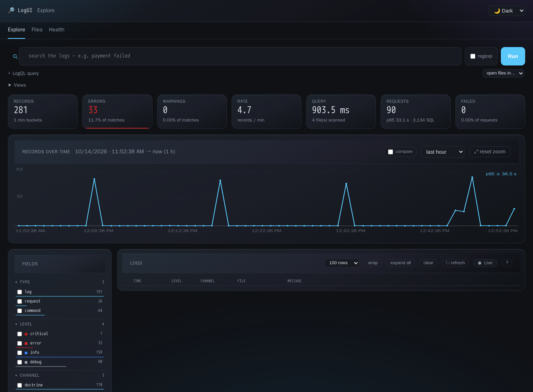Click the red error level color dot
Image resolution: width=533 pixels, height=392 pixels.
(26, 343)
